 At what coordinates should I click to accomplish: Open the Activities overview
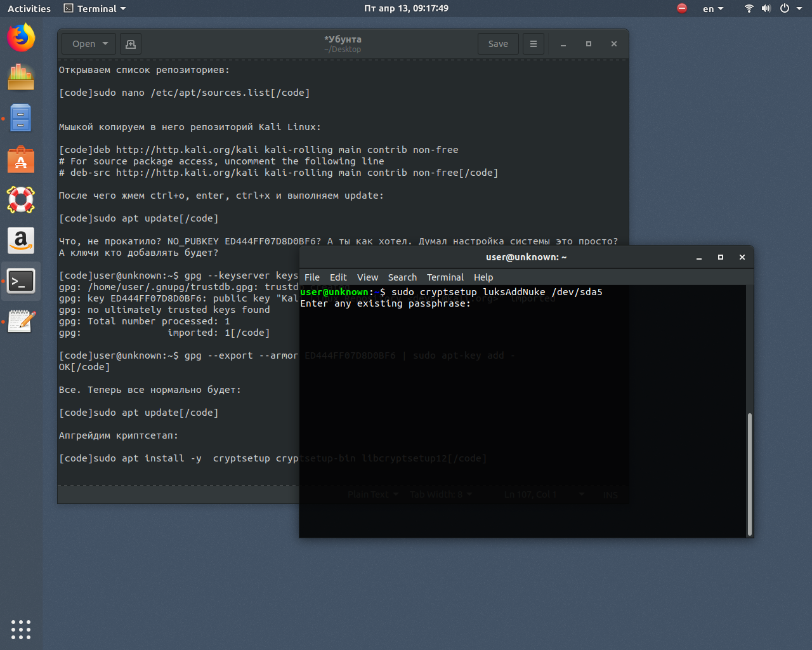pos(29,8)
